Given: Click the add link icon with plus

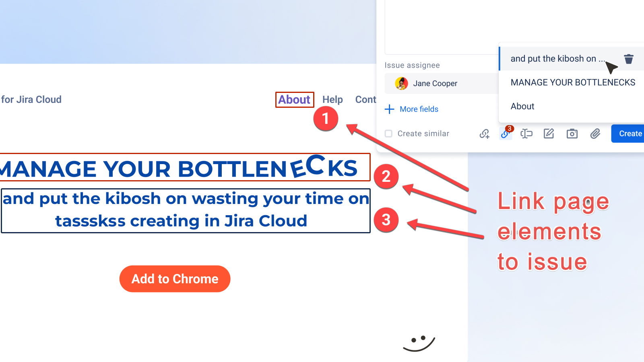Looking at the screenshot, I should (x=485, y=134).
